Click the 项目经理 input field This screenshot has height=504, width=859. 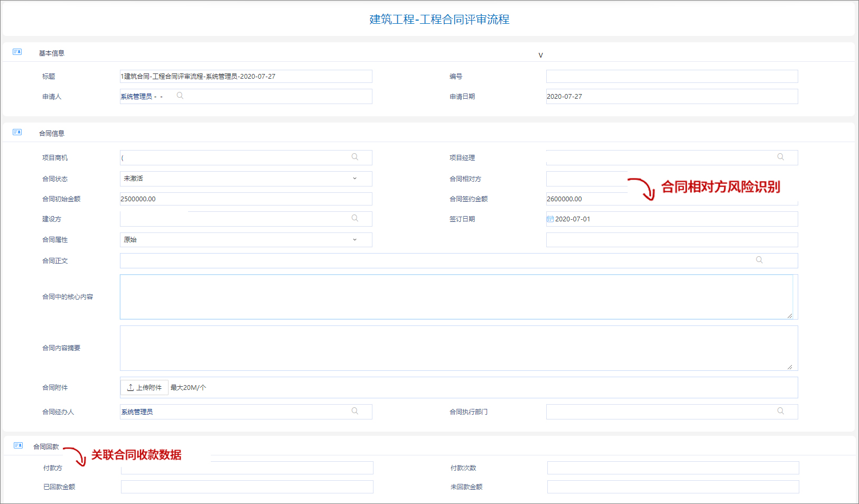(672, 157)
